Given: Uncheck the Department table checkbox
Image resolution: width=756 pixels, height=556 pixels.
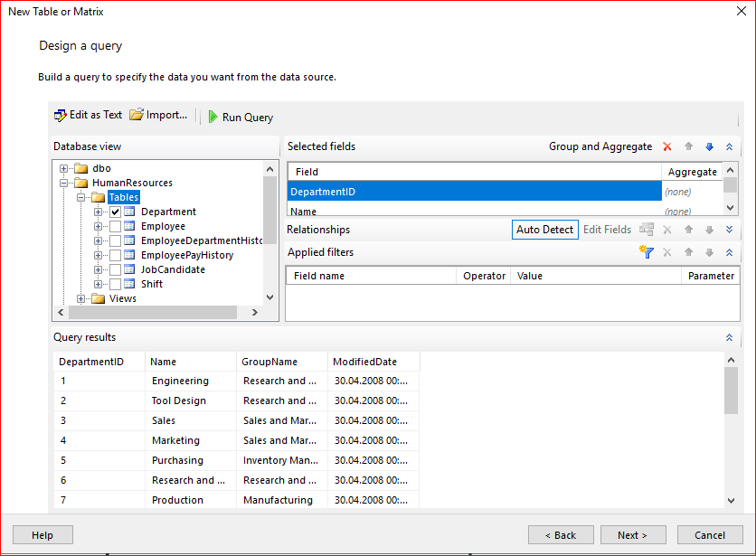Looking at the screenshot, I should pos(115,212).
